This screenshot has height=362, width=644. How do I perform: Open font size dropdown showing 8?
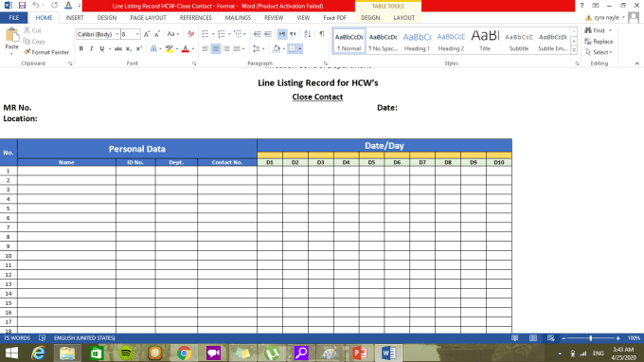click(137, 34)
